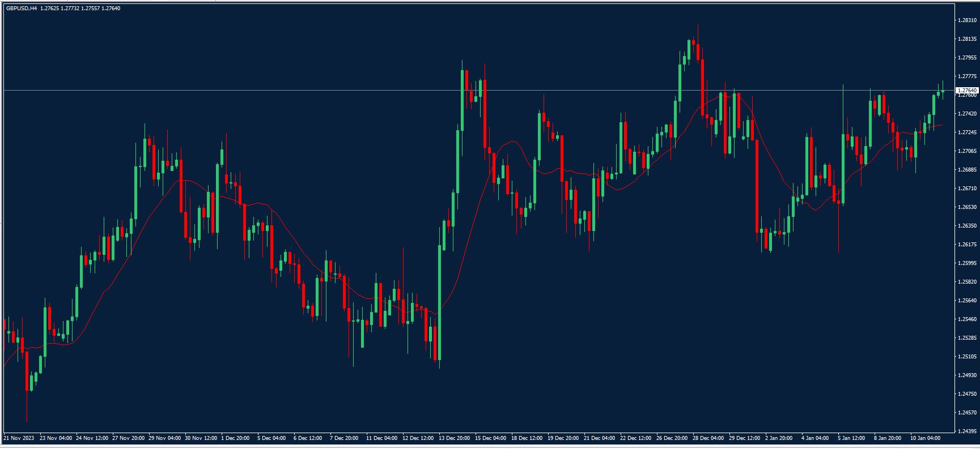Click the 11 Dec 04:00 time label

382,438
